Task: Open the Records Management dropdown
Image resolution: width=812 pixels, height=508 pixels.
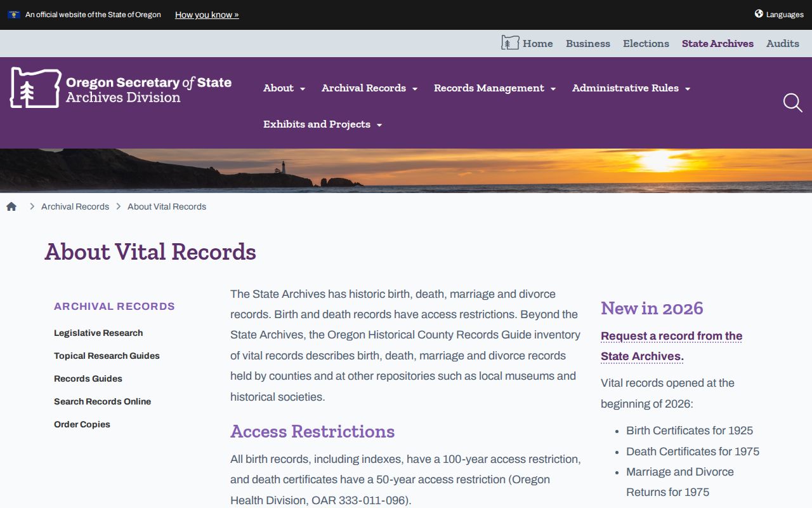Action: point(495,88)
